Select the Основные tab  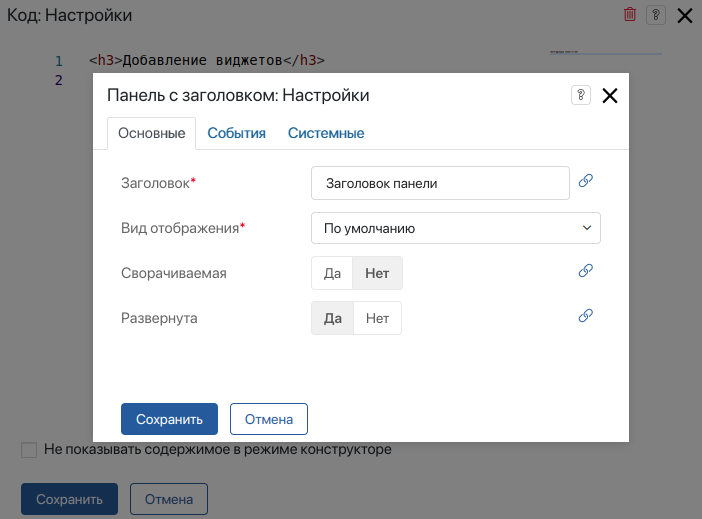[x=151, y=133]
